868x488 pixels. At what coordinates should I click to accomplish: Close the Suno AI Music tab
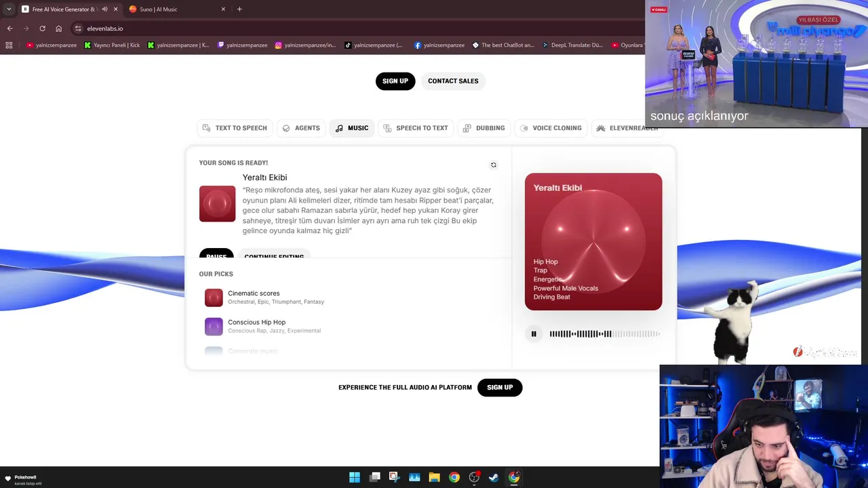tap(223, 9)
